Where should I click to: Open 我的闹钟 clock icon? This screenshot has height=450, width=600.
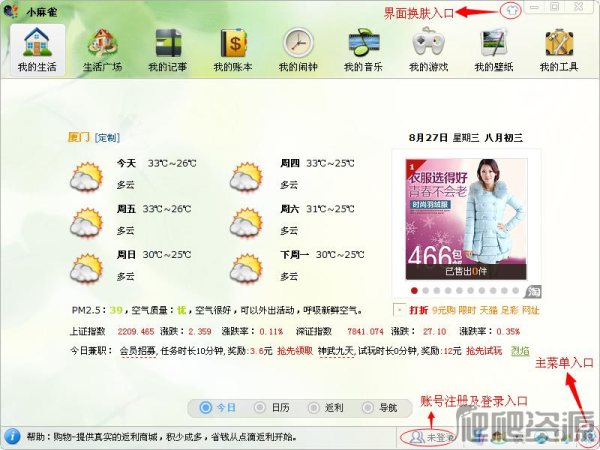[x=298, y=43]
